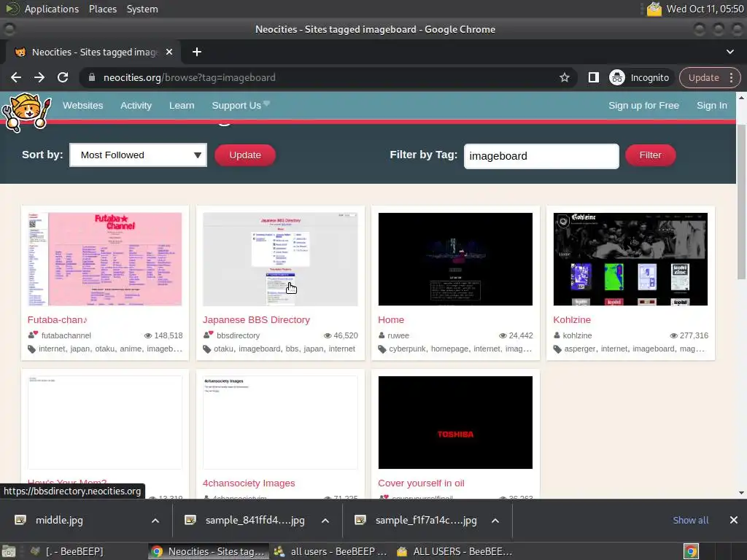This screenshot has width=747, height=560.
Task: Click the 4chansociety Images title link
Action: pyautogui.click(x=249, y=483)
